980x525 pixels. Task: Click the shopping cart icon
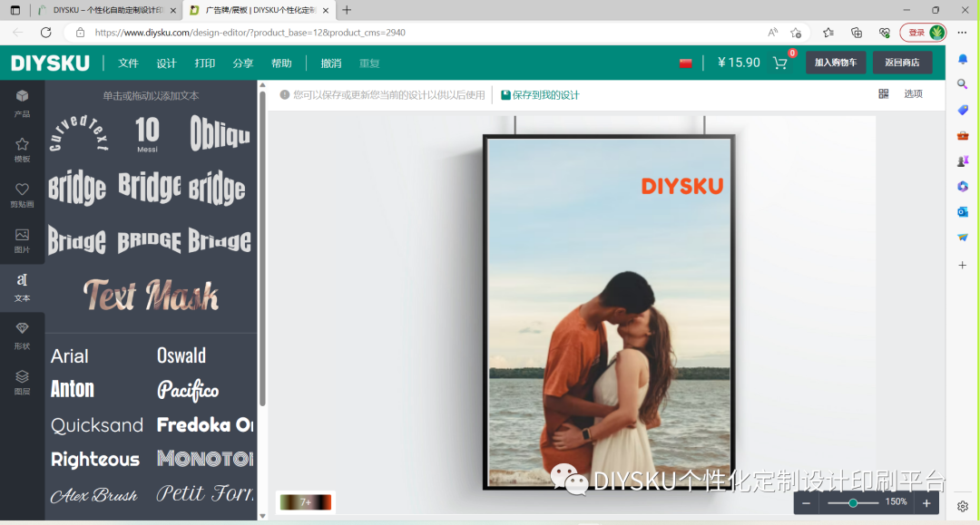pos(780,63)
